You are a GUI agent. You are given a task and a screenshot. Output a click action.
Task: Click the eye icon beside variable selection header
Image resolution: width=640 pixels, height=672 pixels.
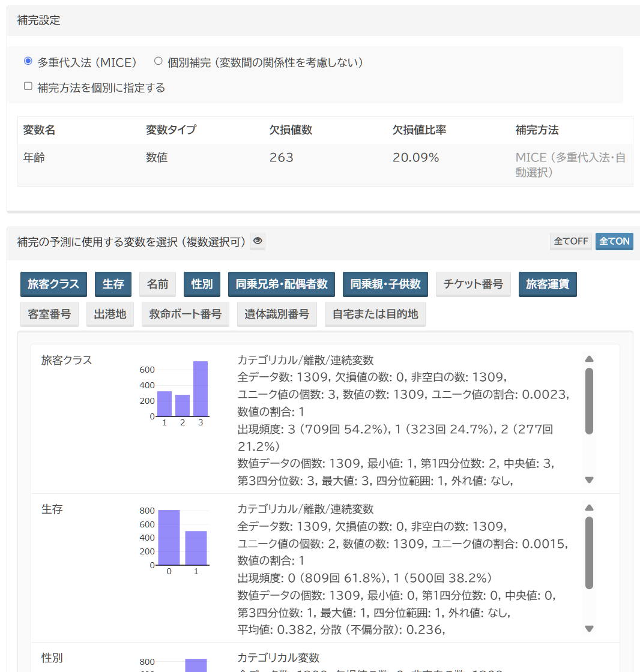[x=258, y=241]
